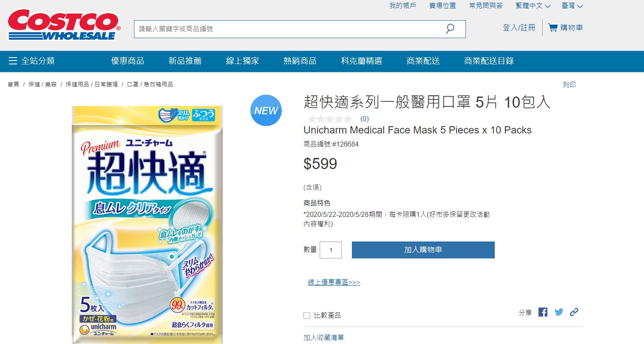Select the 科克蘭精選 navigation item
Viewport: 644px width, 344px height.
click(x=361, y=61)
